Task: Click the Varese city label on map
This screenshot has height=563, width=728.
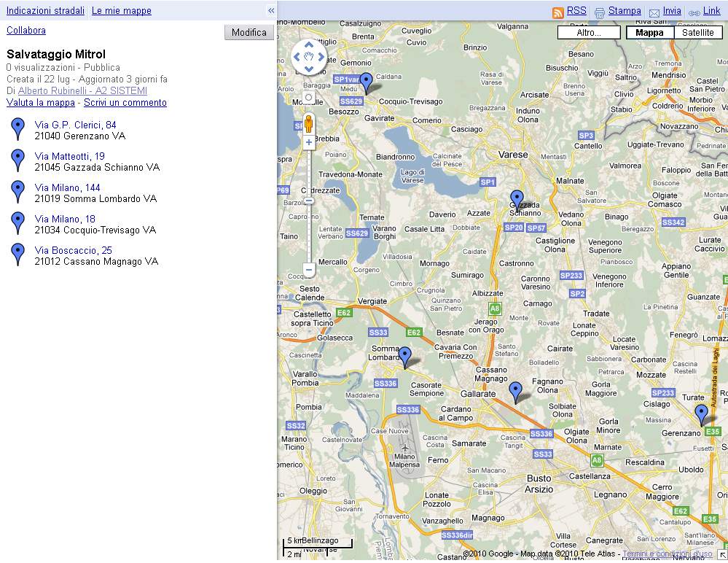Action: [513, 155]
